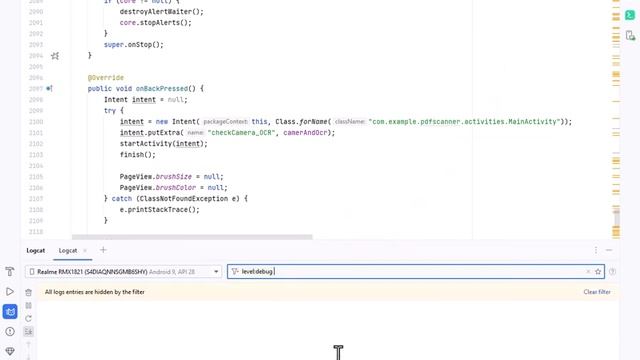Click the gutter icon next to line 2094
The image size is (640, 360).
(55, 56)
